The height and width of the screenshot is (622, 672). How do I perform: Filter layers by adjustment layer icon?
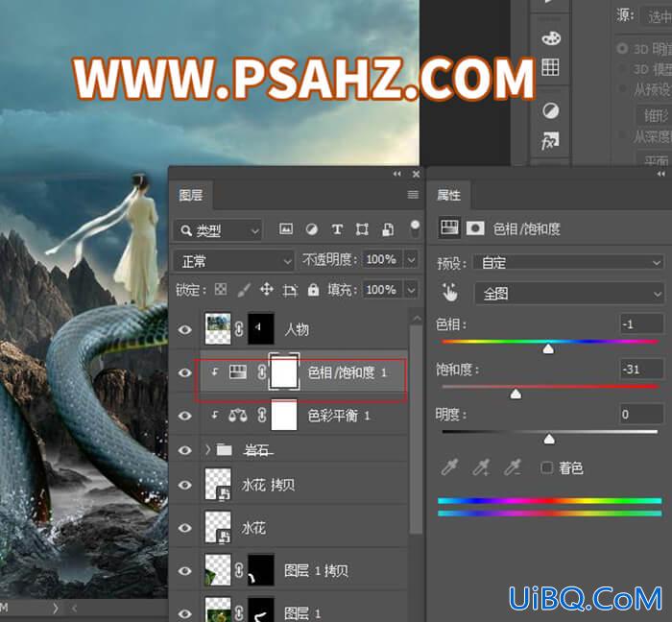pyautogui.click(x=312, y=229)
